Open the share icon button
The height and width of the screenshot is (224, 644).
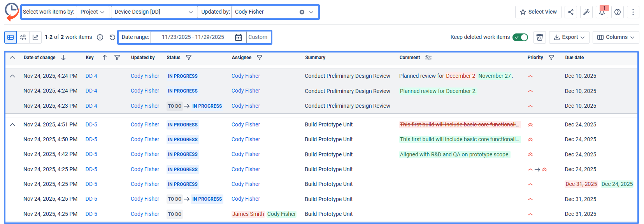pos(571,12)
